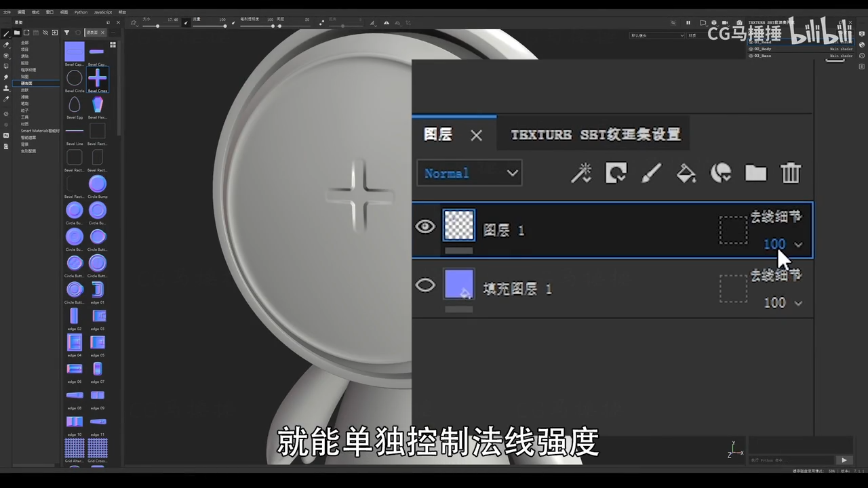Open the Python menu
Viewport: 868px width, 488px height.
[x=81, y=12]
